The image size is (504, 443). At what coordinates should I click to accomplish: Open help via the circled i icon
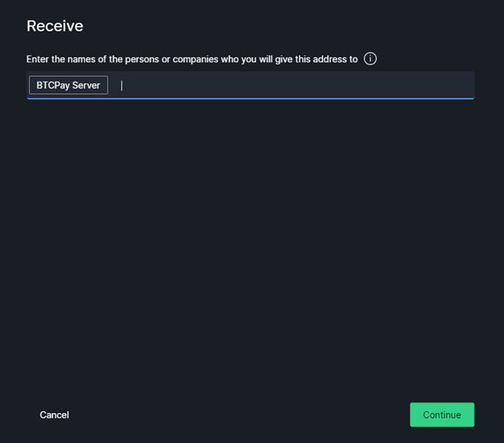click(370, 59)
